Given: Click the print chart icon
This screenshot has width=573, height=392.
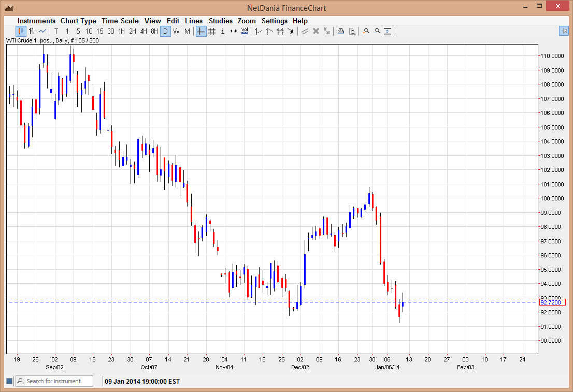Looking at the screenshot, I should coord(340,31).
